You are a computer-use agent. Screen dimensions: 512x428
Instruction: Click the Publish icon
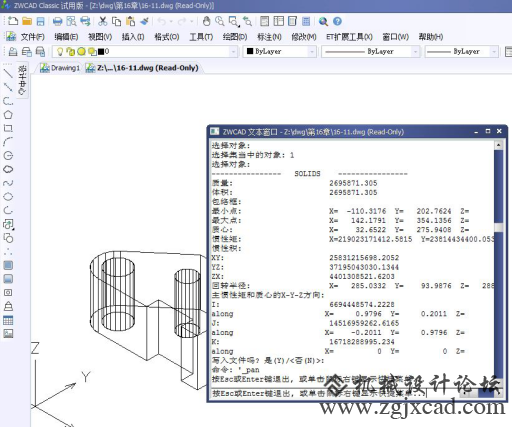point(85,21)
